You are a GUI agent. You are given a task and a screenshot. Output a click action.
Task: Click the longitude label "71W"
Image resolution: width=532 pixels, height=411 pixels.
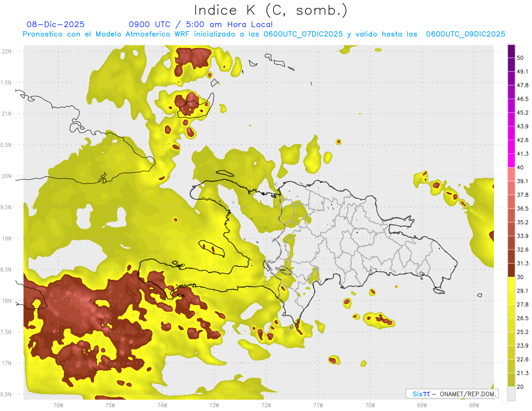tap(318, 405)
